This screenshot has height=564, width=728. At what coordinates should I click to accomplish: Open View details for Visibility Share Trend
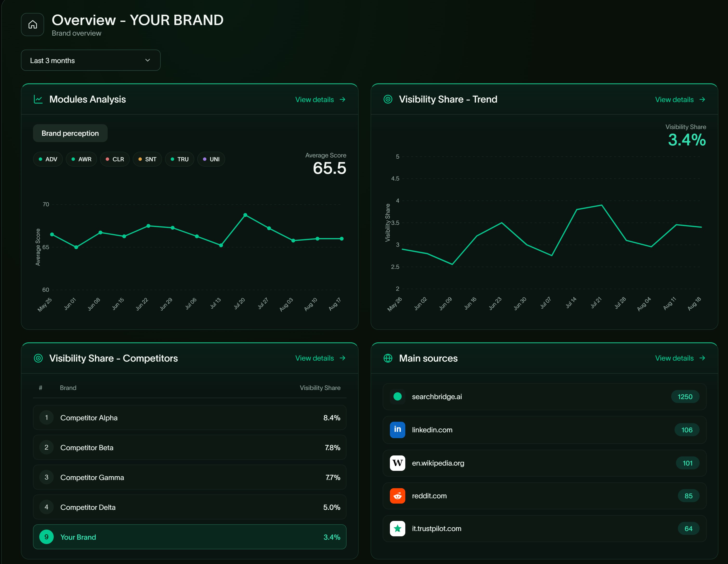click(680, 100)
